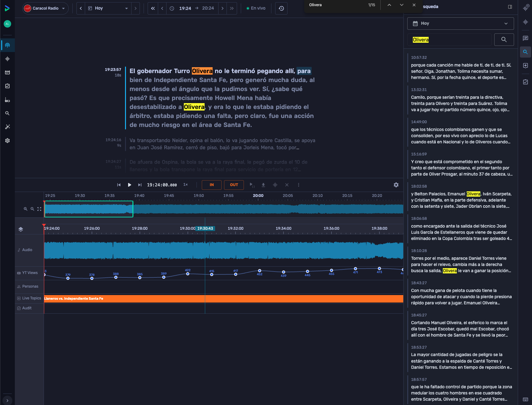Open the layers icon above tracks

pos(21,229)
